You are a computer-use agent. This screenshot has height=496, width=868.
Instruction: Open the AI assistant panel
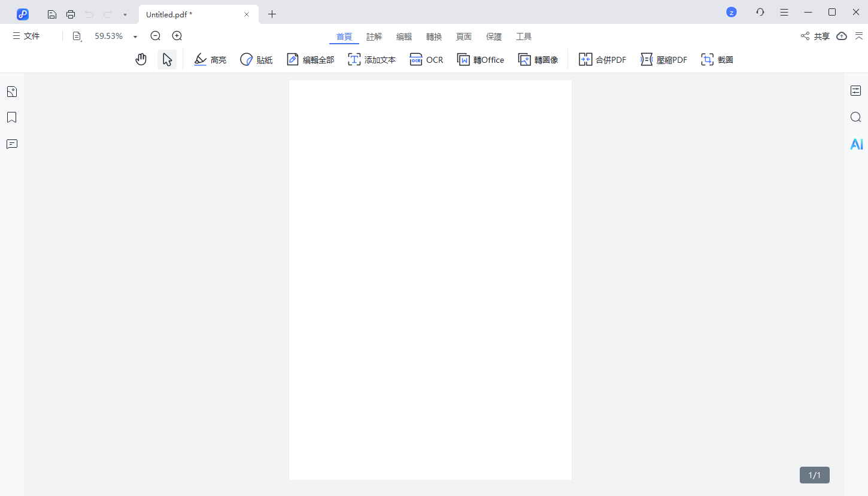pos(856,144)
